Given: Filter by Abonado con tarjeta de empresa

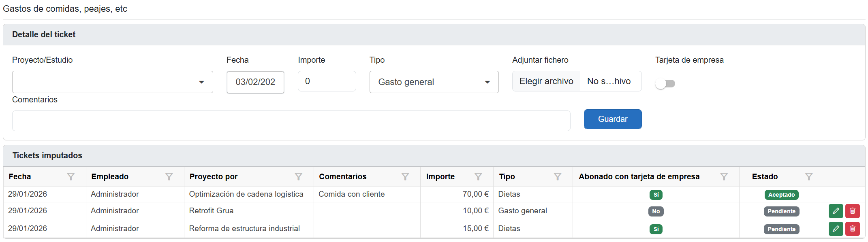Looking at the screenshot, I should pos(724,177).
